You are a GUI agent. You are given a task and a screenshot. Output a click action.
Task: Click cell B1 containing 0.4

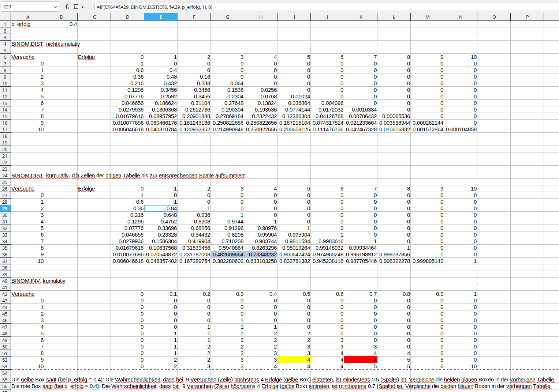pos(61,24)
